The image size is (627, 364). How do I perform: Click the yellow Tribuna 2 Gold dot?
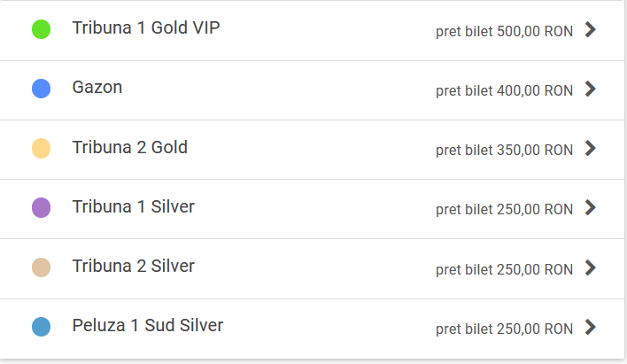41,148
